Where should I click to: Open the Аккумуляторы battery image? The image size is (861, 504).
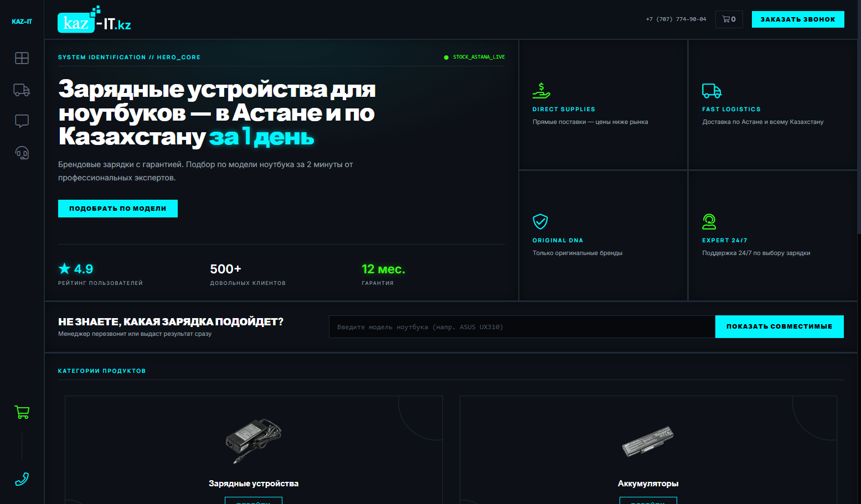point(648,441)
